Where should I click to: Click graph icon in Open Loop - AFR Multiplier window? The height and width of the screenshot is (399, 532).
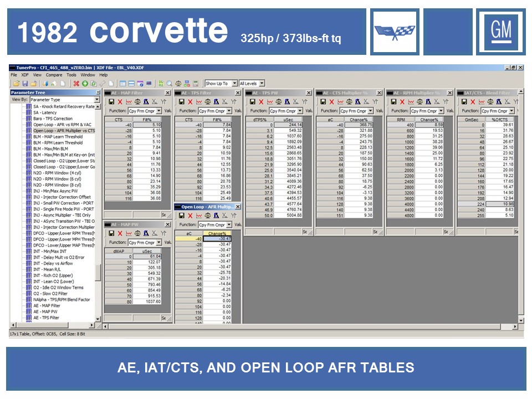click(199, 216)
